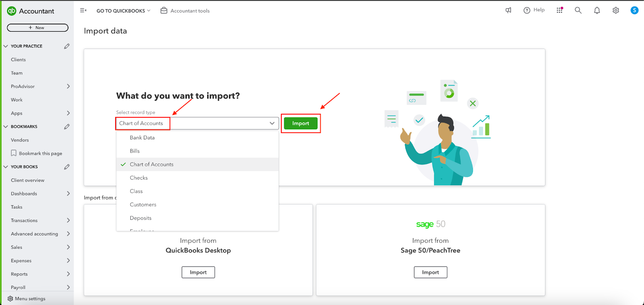Open notifications bell
The width and height of the screenshot is (644, 305).
click(x=597, y=10)
